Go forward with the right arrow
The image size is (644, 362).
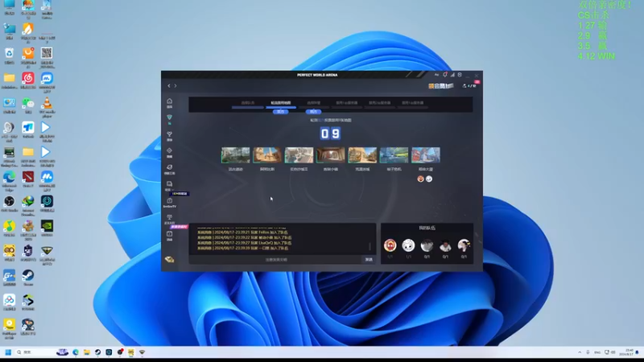click(x=175, y=86)
